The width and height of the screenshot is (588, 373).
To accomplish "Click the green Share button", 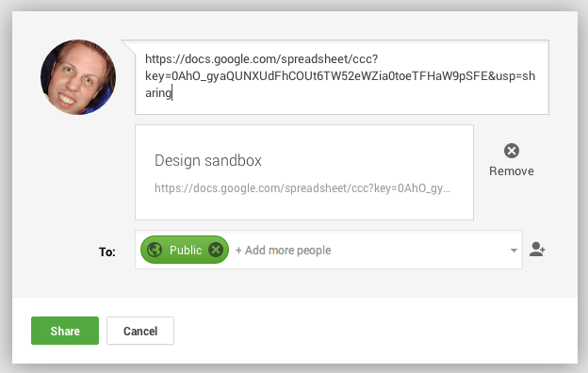I will [x=65, y=331].
